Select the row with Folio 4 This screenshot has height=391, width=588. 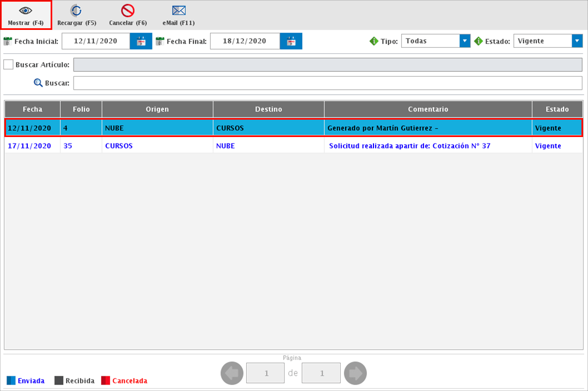(294, 128)
